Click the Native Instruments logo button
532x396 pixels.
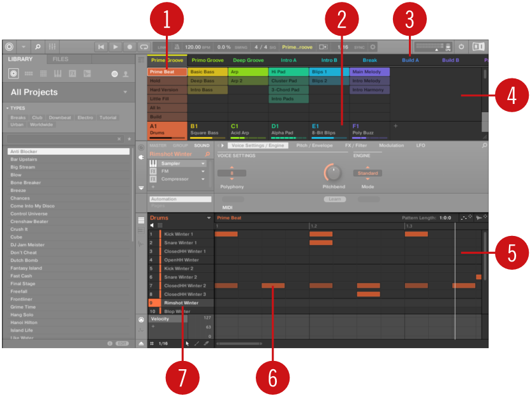coord(9,47)
